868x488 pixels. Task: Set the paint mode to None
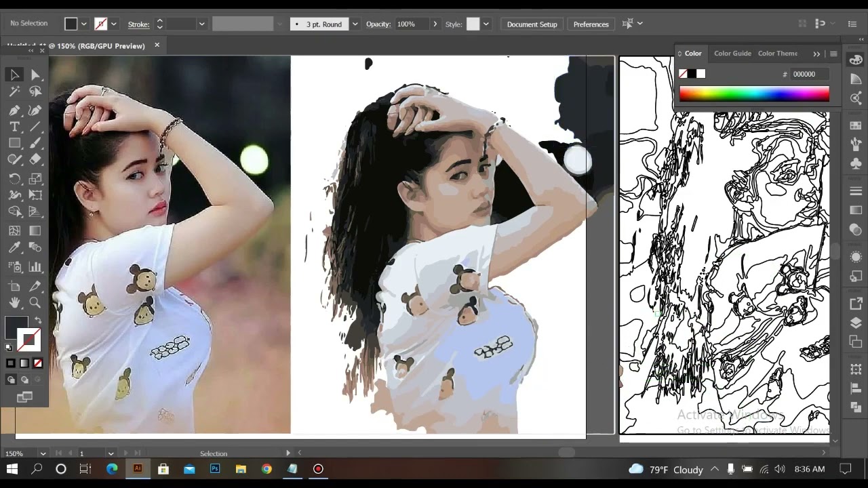38,363
